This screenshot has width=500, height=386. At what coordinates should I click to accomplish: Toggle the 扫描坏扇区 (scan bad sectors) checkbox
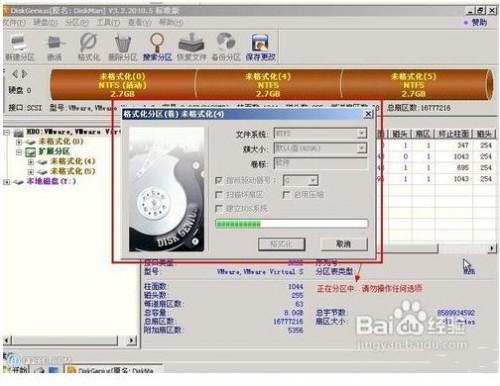[219, 194]
